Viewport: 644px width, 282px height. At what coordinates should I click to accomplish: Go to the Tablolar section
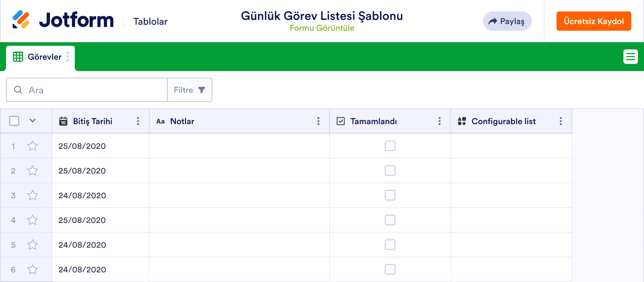point(150,21)
